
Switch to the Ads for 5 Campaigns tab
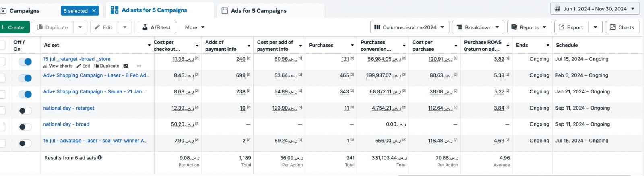[x=258, y=11]
